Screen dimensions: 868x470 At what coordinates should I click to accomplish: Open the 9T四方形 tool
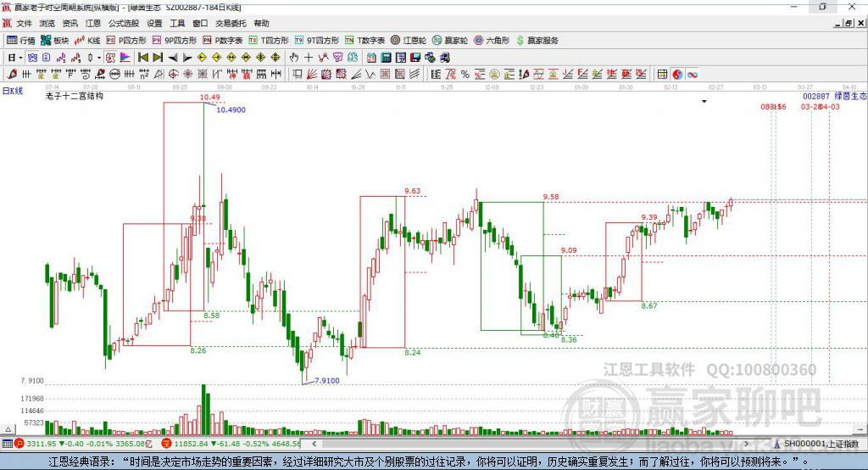(317, 41)
